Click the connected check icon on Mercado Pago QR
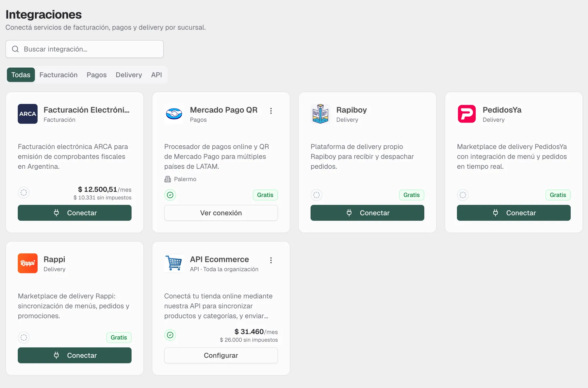 pos(170,195)
